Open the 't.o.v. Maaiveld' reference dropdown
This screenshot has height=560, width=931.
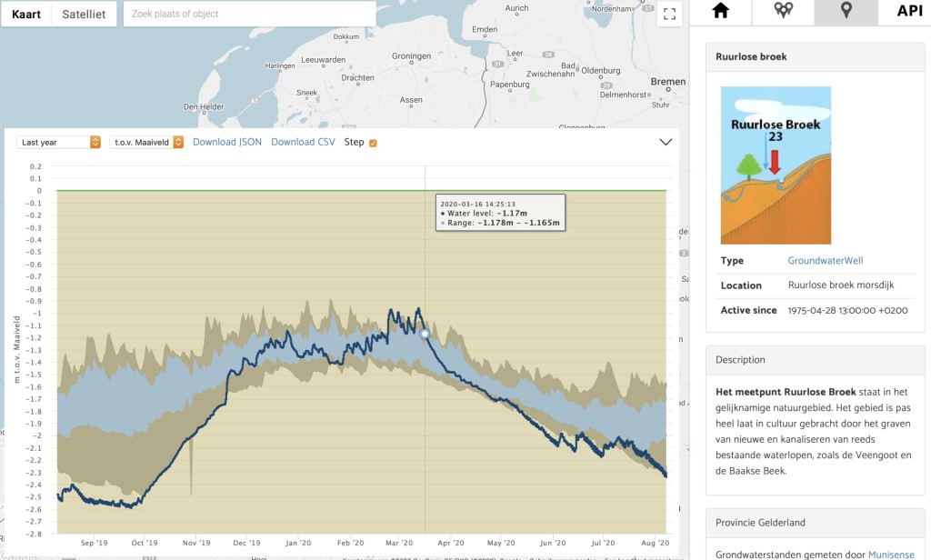[146, 142]
